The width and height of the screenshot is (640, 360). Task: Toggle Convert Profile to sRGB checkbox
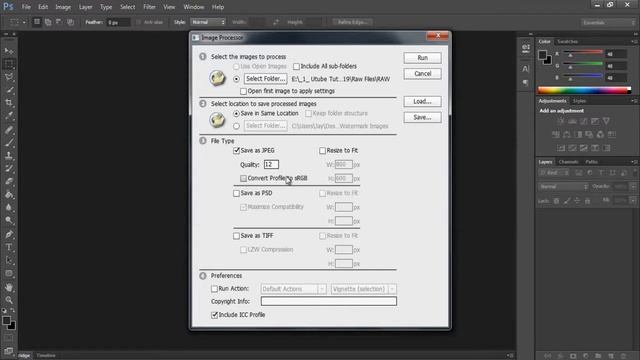(243, 178)
